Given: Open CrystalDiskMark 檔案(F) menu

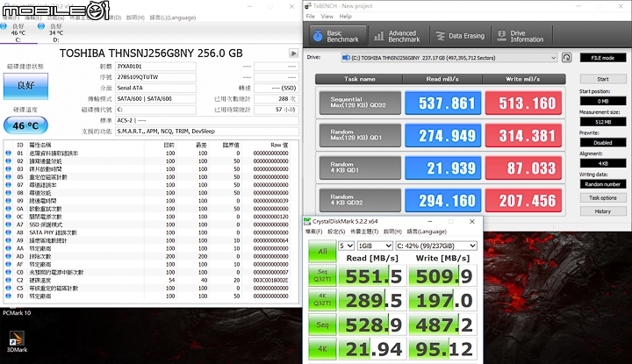Looking at the screenshot, I should click(314, 232).
